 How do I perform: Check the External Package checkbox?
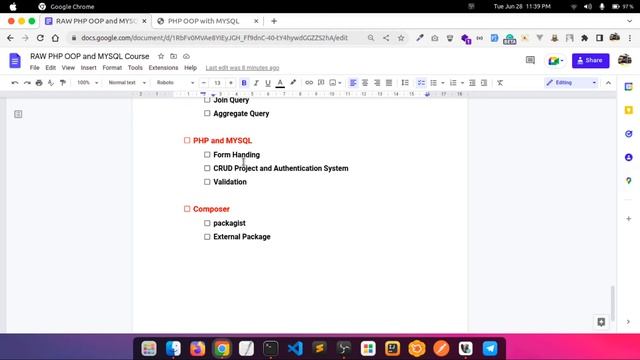(x=207, y=237)
